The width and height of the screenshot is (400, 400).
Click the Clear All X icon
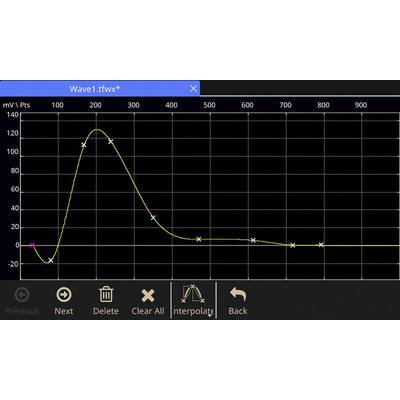pos(148,295)
